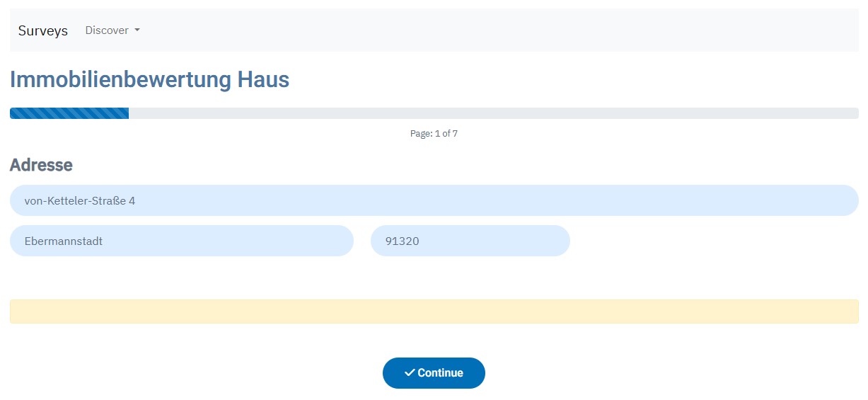Image resolution: width=868 pixels, height=400 pixels.
Task: Select the 'Adresse' section heading
Action: (x=41, y=165)
